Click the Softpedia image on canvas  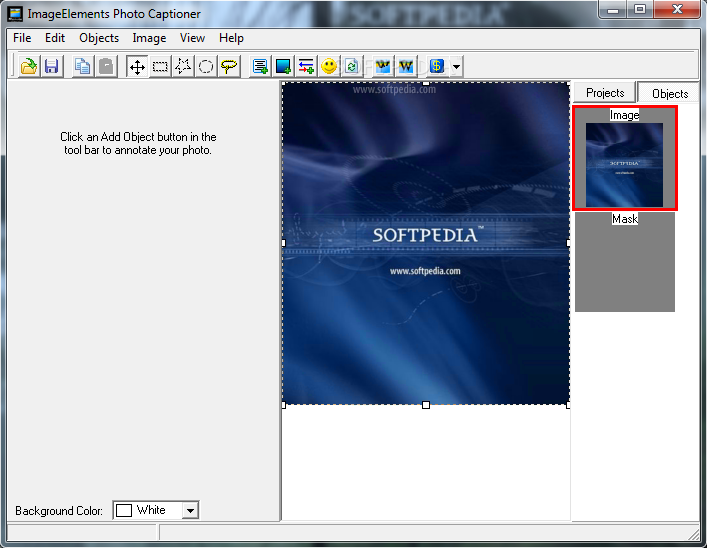tap(426, 244)
